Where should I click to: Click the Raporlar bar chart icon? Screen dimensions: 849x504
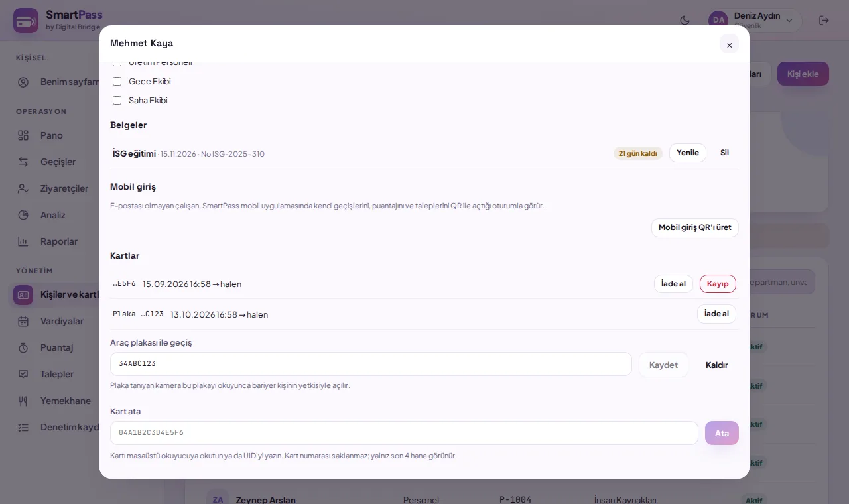[23, 241]
